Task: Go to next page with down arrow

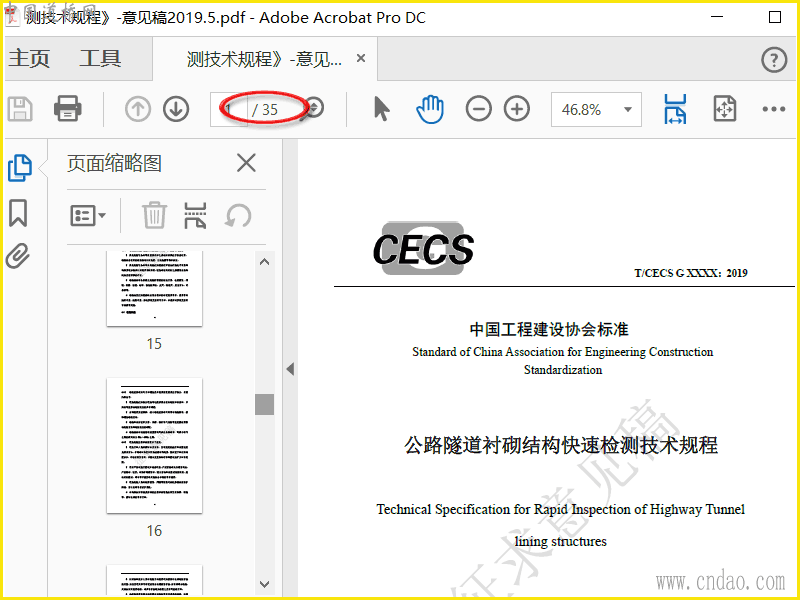Action: pyautogui.click(x=176, y=109)
